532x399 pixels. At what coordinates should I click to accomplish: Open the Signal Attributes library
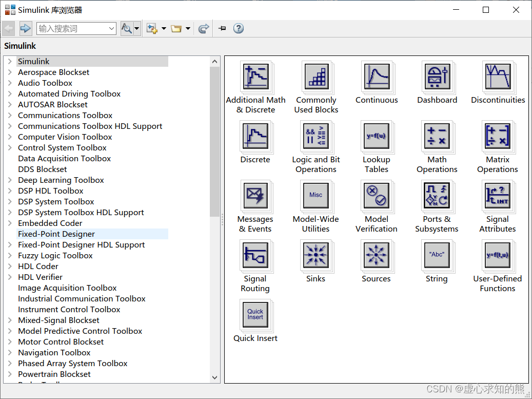click(498, 196)
